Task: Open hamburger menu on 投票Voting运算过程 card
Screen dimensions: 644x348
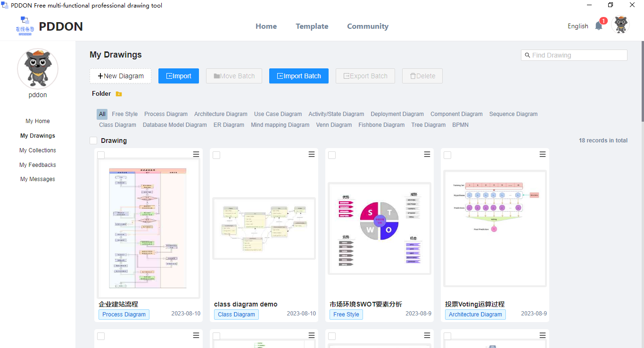Action: tap(543, 154)
